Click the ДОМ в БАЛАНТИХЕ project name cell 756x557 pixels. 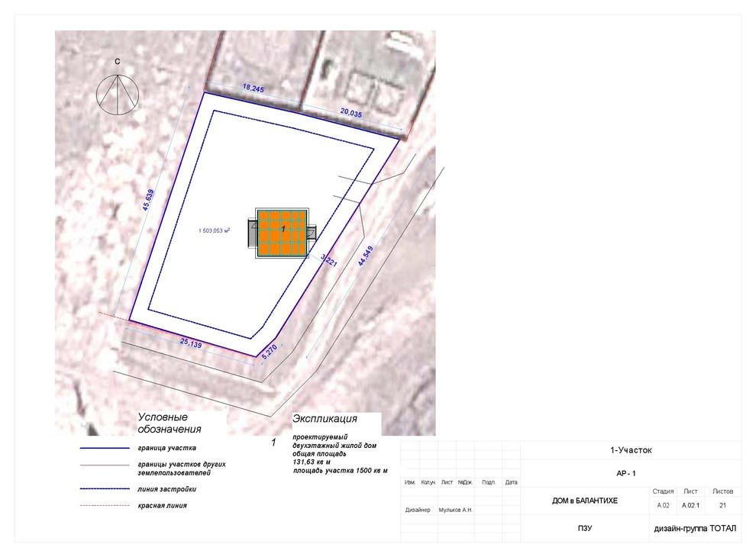584,501
